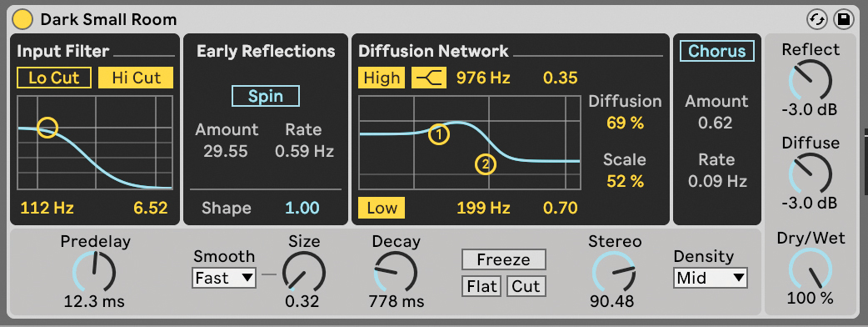Image resolution: width=868 pixels, height=327 pixels.
Task: Click the Reflect value -3.0 dB
Action: click(810, 109)
